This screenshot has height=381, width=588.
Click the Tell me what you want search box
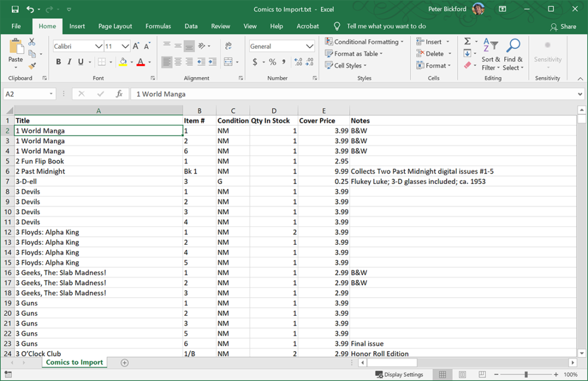(386, 26)
